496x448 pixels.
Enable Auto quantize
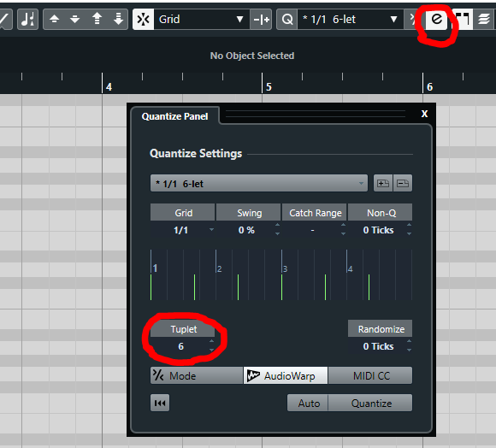coord(308,403)
